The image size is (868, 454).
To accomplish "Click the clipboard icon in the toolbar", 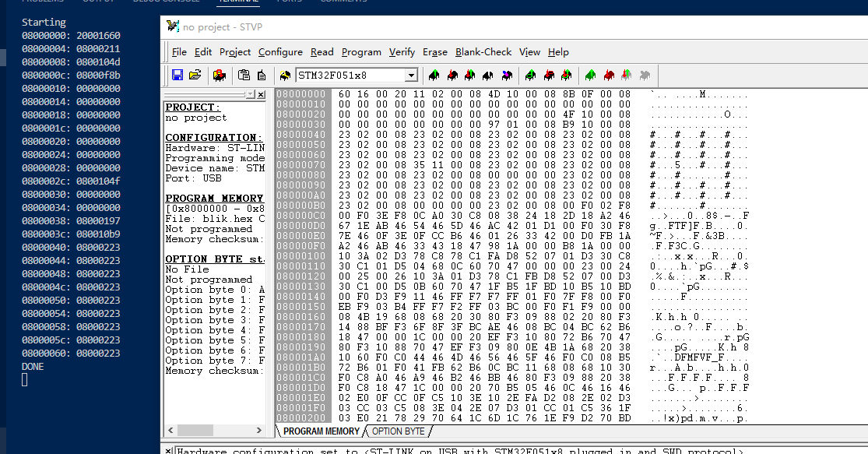I will (x=244, y=76).
